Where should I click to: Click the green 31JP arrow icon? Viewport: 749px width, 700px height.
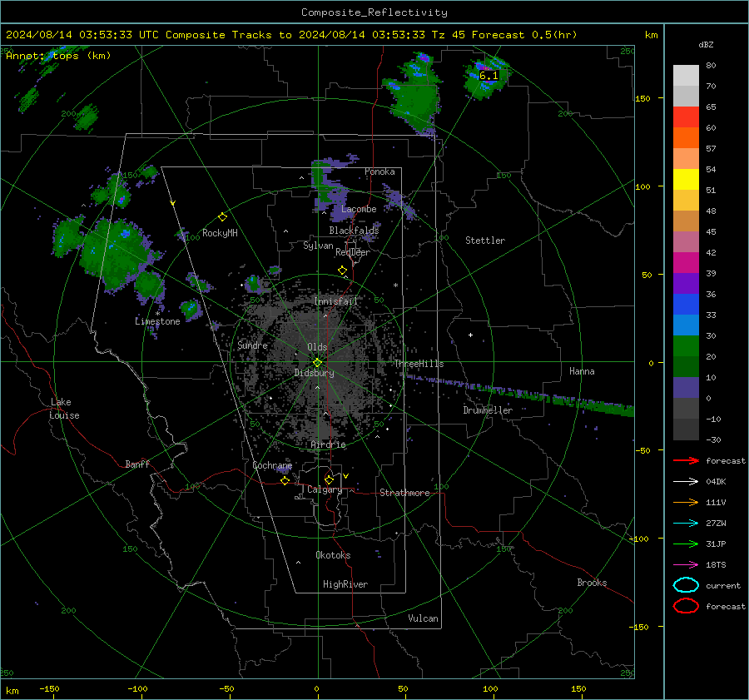click(686, 544)
